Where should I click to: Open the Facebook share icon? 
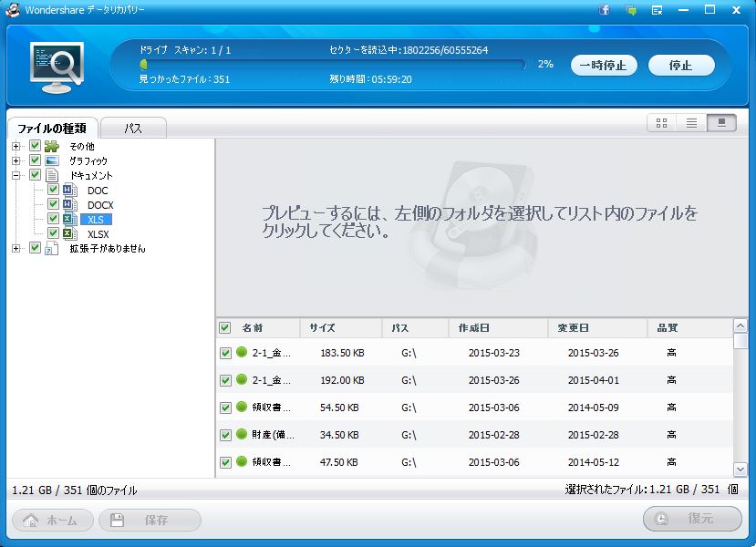click(x=605, y=10)
